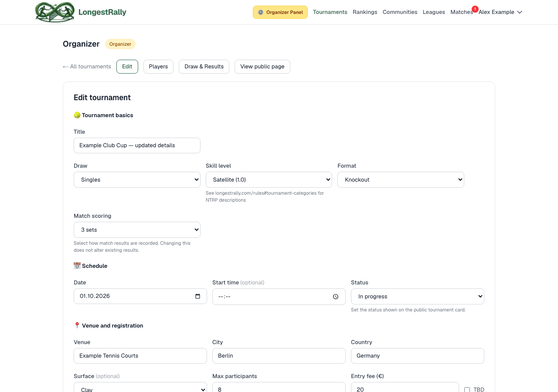The width and height of the screenshot is (558, 392).
Task: Open the Match scoring 3 sets dropdown
Action: coord(137,230)
